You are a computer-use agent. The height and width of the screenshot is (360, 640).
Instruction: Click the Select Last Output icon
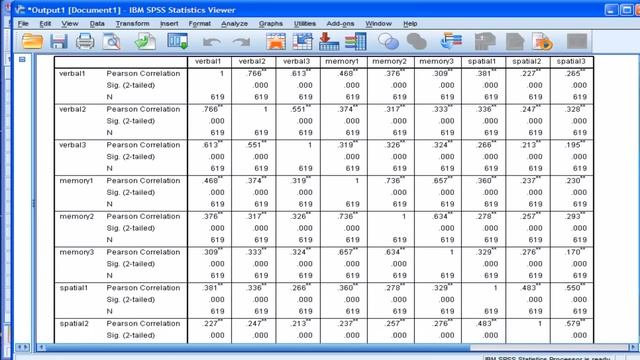tap(451, 42)
